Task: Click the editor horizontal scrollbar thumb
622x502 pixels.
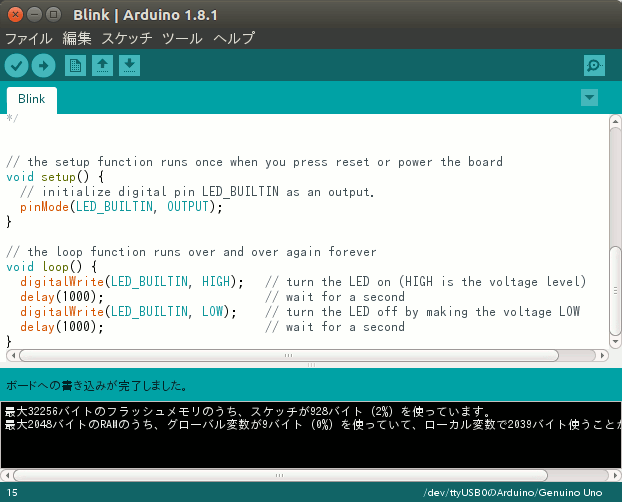Action: click(x=289, y=356)
